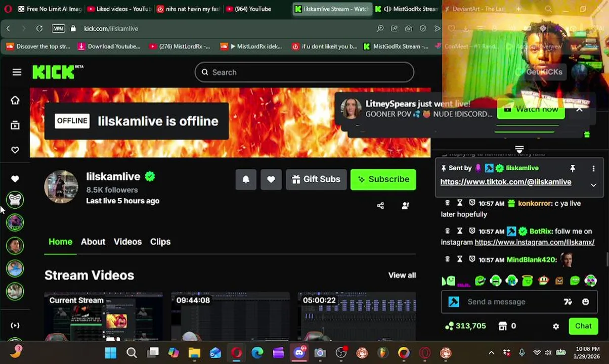This screenshot has width=609, height=364.
Task: Open the Browse icon in Kick sidebar
Action: tap(15, 125)
